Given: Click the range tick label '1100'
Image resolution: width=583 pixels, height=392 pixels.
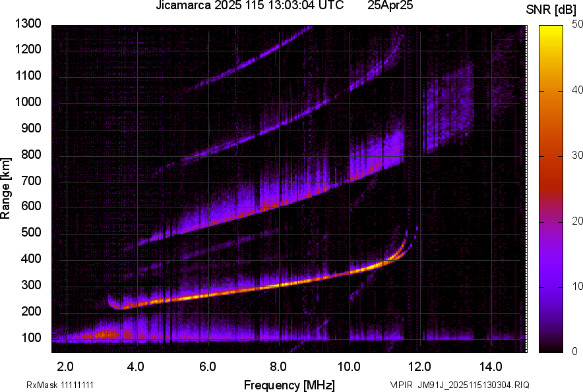Looking at the screenshot, I should pyautogui.click(x=28, y=75).
